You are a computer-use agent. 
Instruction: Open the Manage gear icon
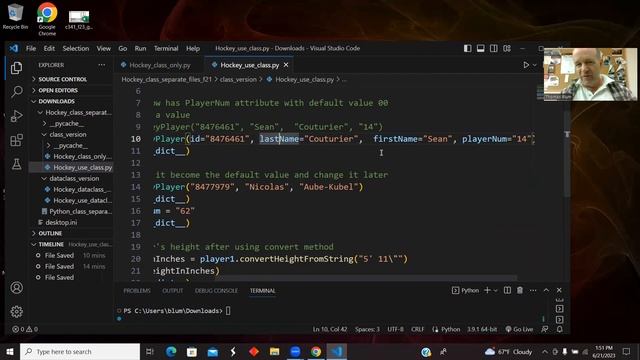click(x=16, y=311)
